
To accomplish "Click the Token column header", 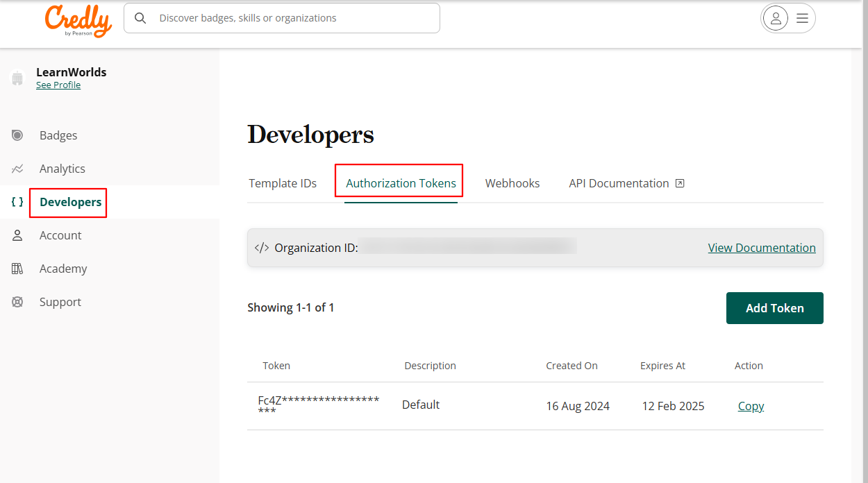I will coord(276,366).
